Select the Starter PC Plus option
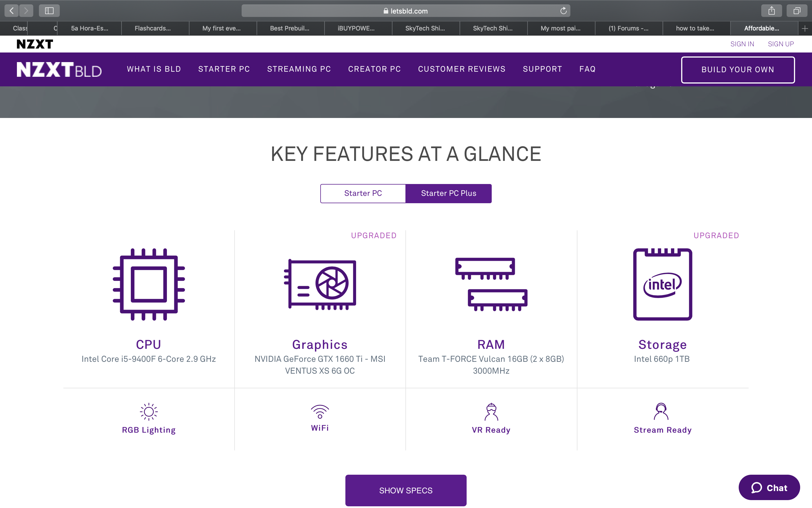 tap(449, 194)
